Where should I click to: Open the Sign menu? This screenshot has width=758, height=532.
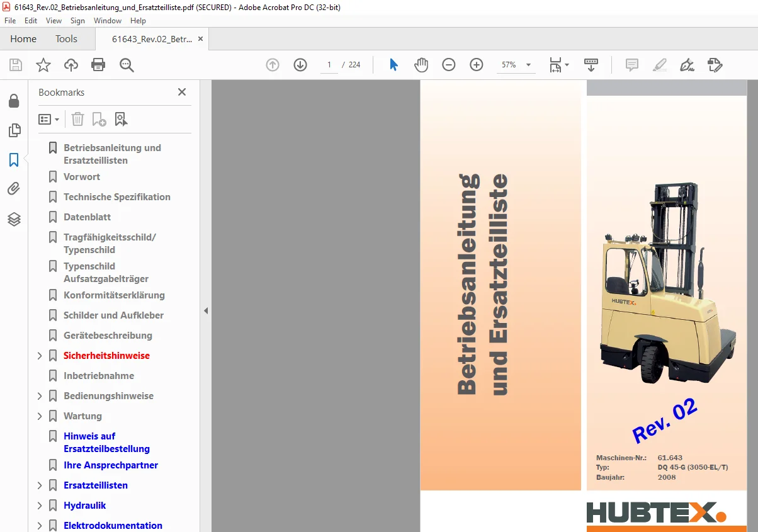pyautogui.click(x=77, y=21)
